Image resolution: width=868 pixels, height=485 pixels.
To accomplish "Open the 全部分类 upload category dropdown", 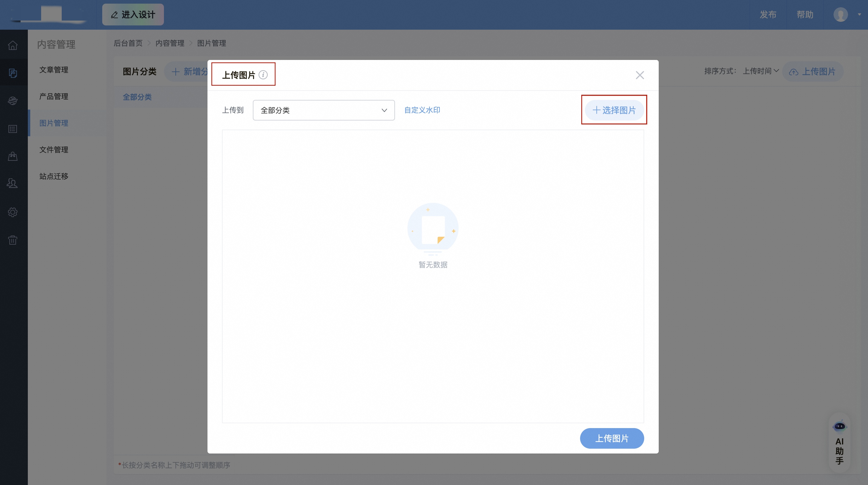I will pyautogui.click(x=323, y=110).
